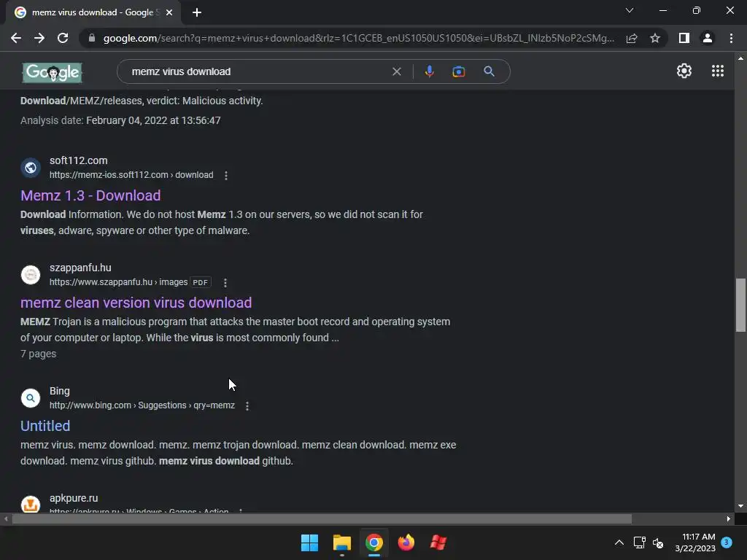The height and width of the screenshot is (560, 747).
Task: Click horizontal scrollbar right arrow
Action: tap(729, 518)
